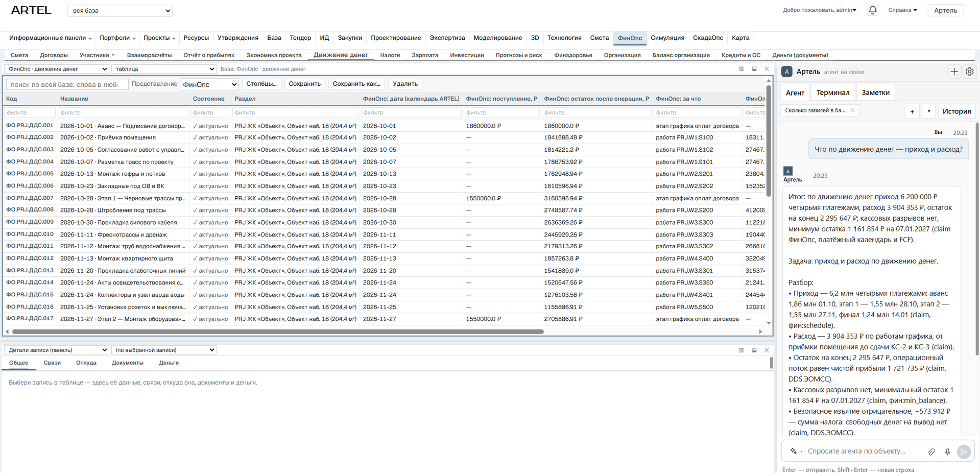Close the record details panel
This screenshot has width=980, height=473.
point(767,350)
